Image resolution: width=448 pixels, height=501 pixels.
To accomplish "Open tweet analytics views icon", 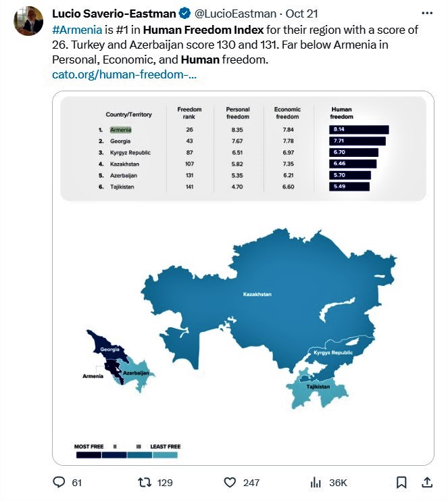I will [316, 482].
